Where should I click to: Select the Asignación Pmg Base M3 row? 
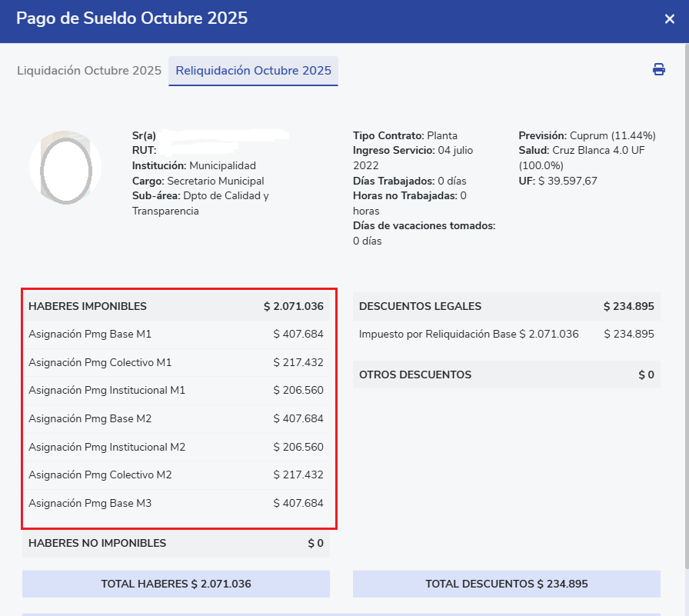pyautogui.click(x=176, y=504)
